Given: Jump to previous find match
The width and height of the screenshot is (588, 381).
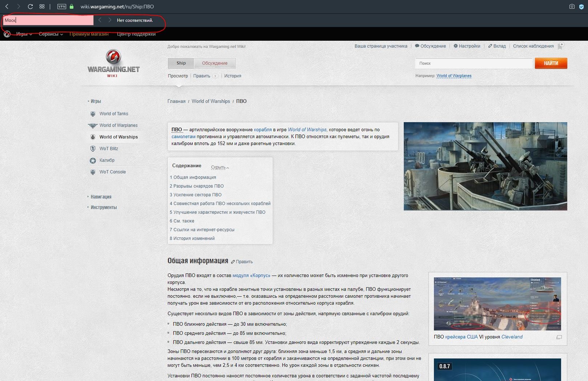Looking at the screenshot, I should click(x=100, y=20).
